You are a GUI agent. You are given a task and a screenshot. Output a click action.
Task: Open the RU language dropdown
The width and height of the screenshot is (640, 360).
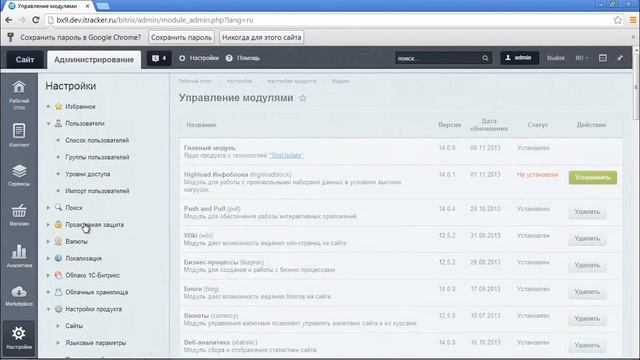point(582,58)
